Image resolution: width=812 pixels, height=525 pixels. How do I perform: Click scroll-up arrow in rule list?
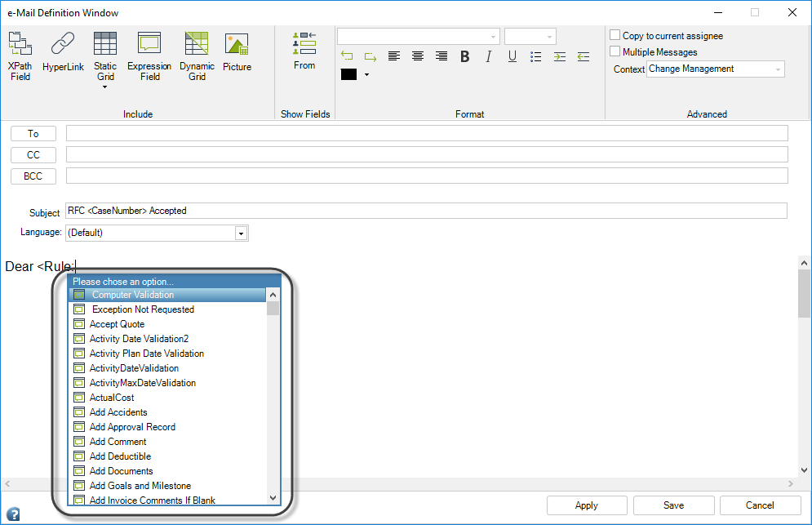coord(273,295)
